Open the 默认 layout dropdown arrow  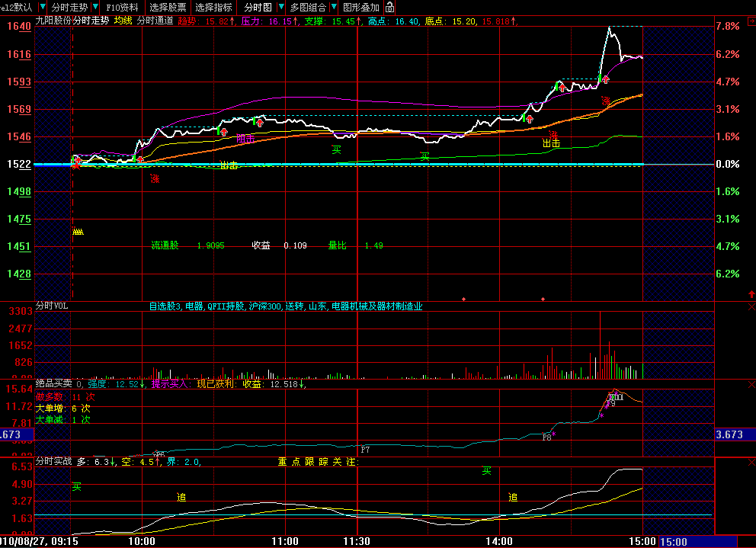pyautogui.click(x=43, y=7)
